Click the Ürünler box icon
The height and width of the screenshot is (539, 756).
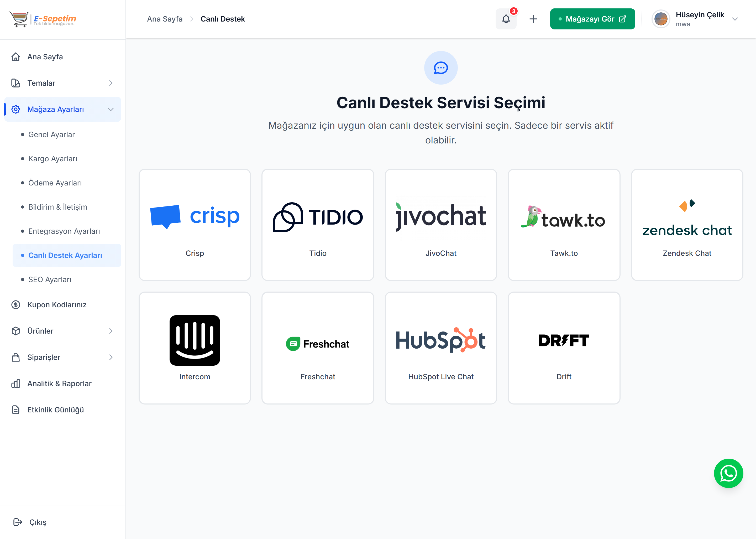15,331
